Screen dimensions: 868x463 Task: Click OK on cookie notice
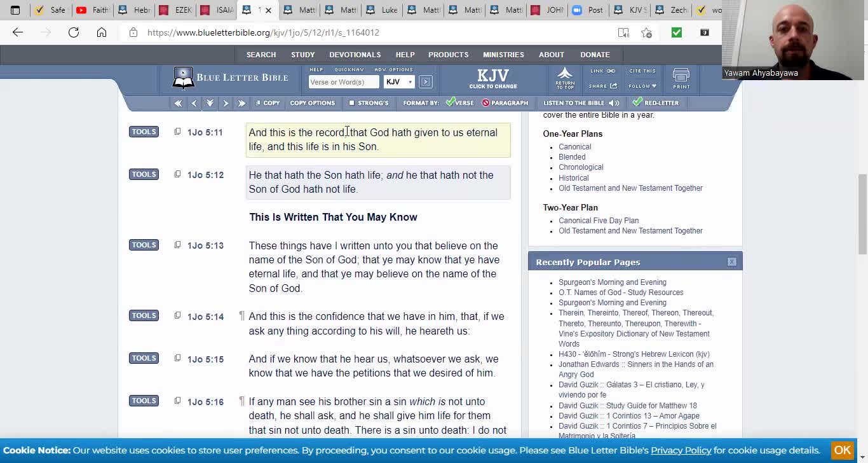pyautogui.click(x=843, y=450)
